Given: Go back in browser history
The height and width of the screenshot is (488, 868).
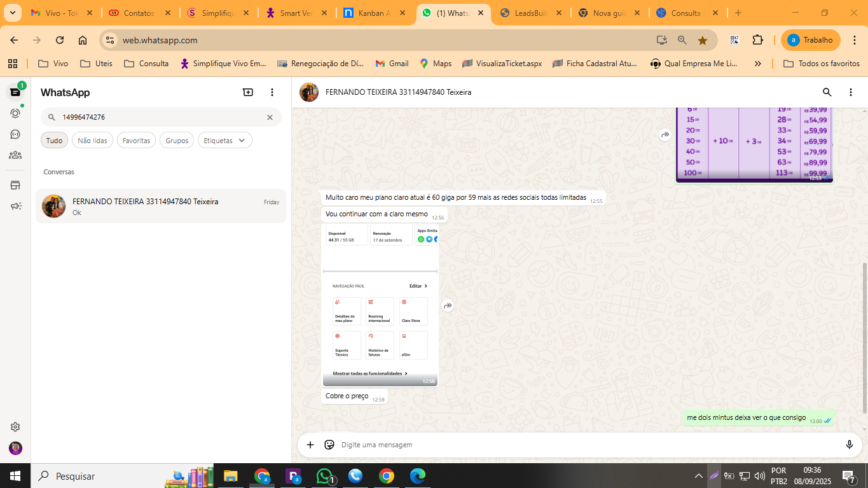Looking at the screenshot, I should click(14, 40).
